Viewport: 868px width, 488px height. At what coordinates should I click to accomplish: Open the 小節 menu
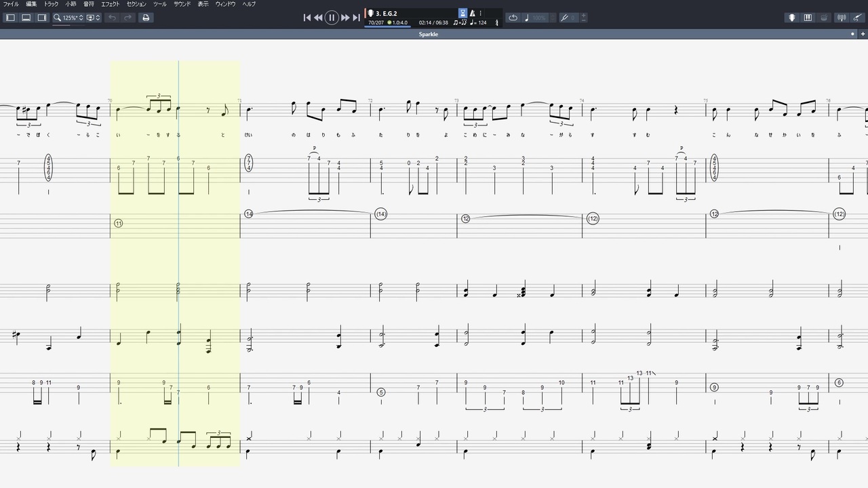point(71,4)
